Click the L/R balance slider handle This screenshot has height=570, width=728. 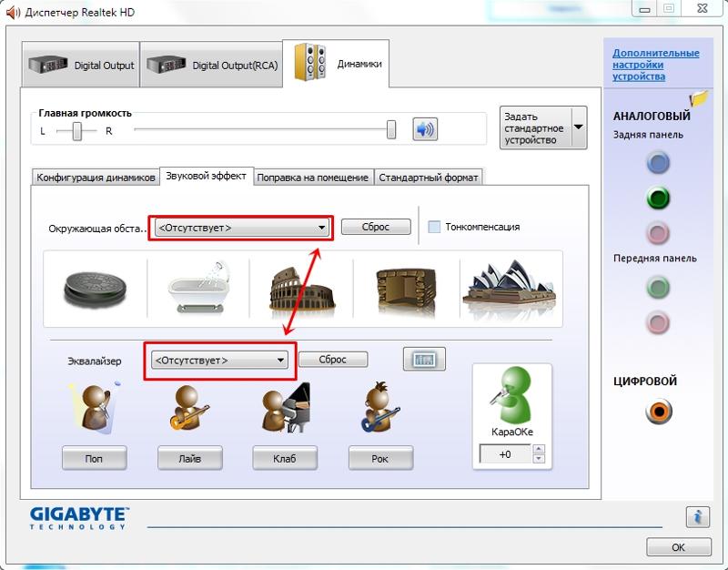pos(77,131)
